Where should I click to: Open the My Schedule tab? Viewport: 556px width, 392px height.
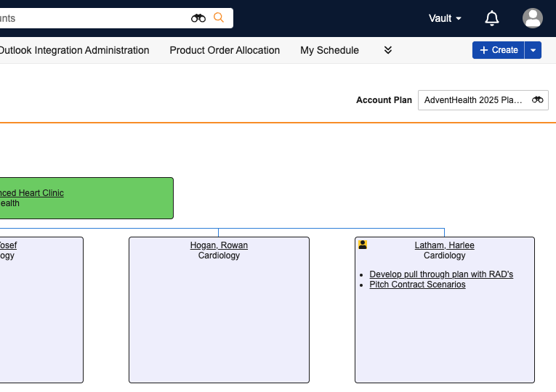tap(329, 50)
